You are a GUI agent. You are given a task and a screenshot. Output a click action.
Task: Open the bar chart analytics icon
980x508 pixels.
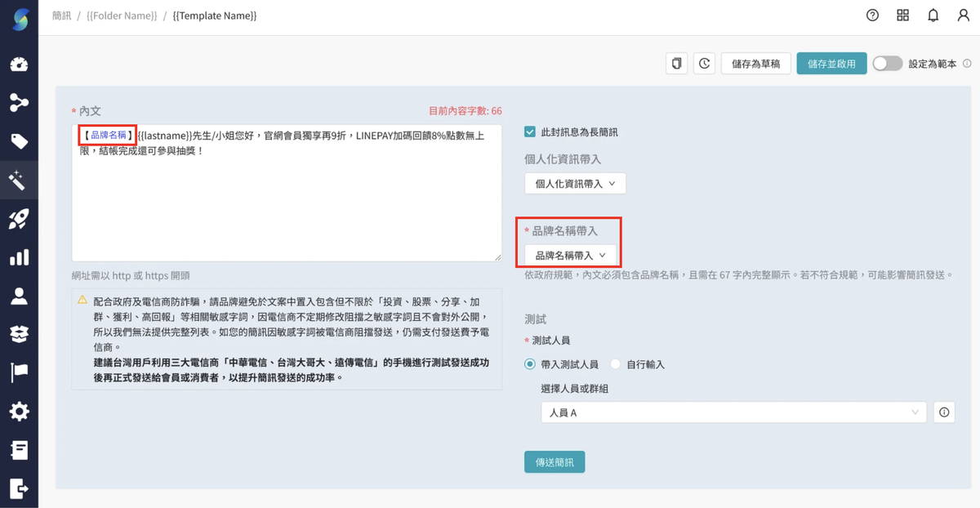(x=19, y=257)
